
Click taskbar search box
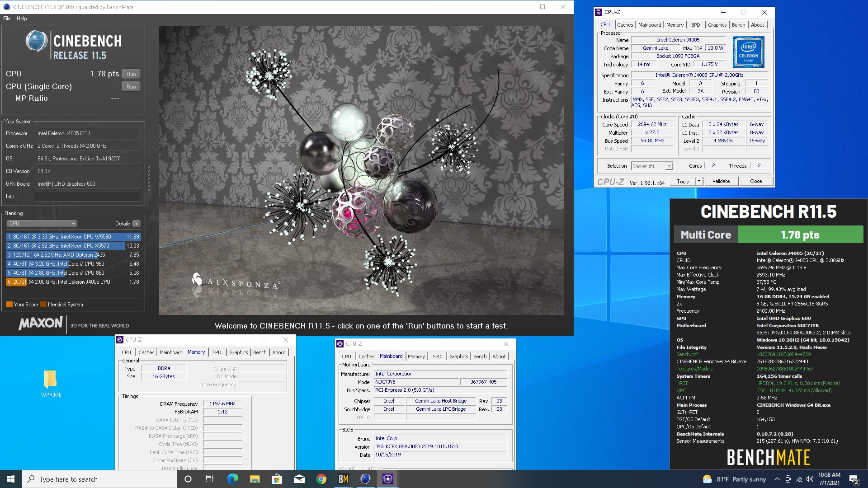coord(99,479)
